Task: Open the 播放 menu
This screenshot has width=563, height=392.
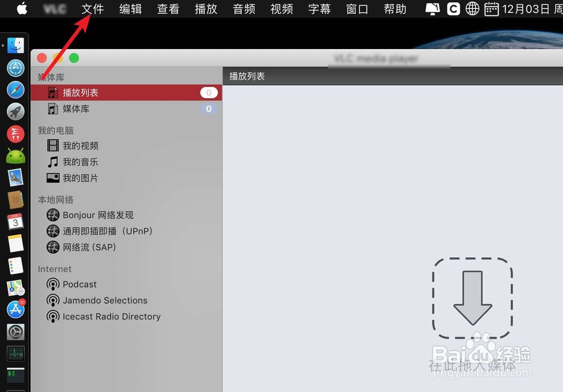Action: [206, 9]
